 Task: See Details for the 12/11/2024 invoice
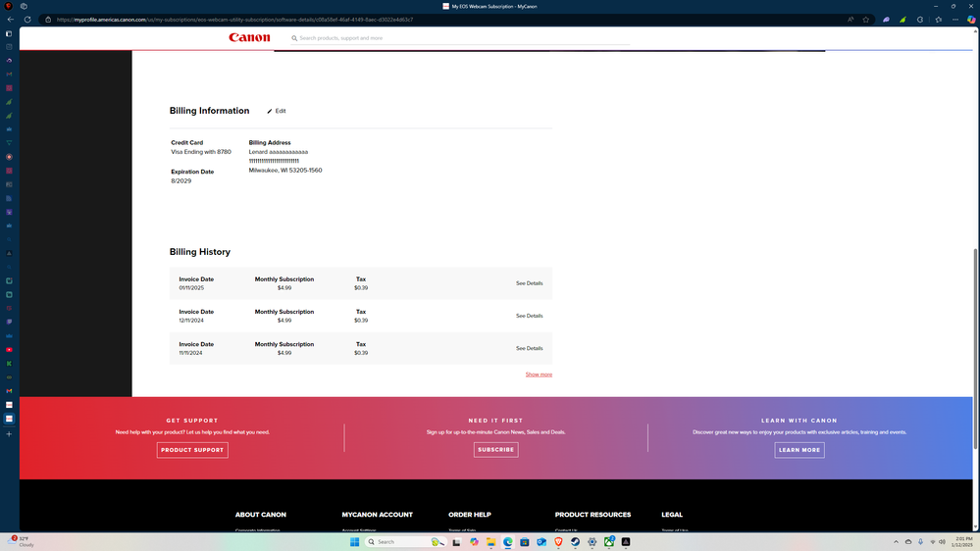click(x=529, y=316)
